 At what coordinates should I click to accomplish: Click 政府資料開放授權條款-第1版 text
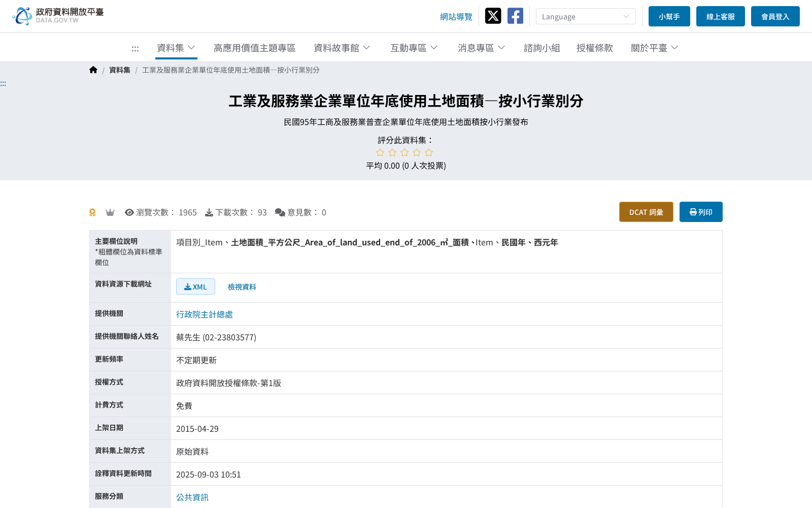point(228,383)
